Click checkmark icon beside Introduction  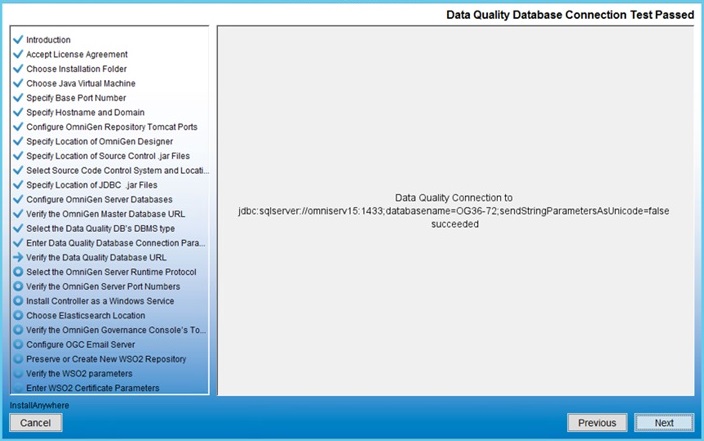[x=18, y=40]
